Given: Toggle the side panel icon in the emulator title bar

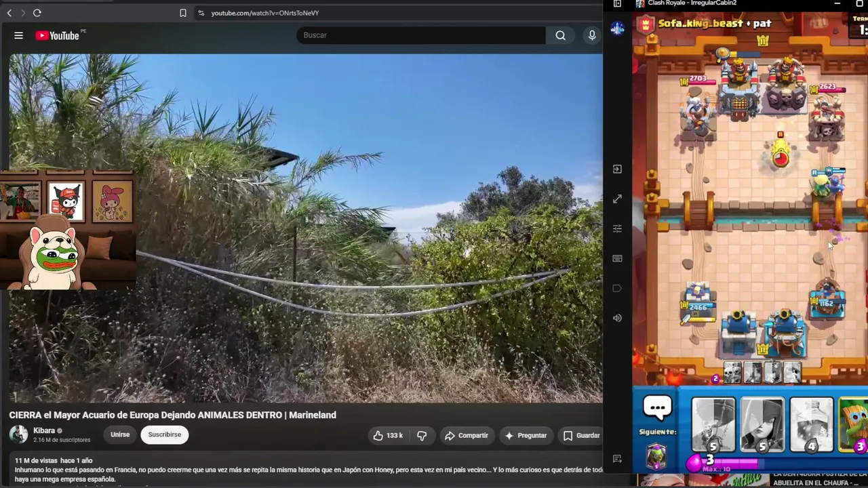Looking at the screenshot, I should (x=617, y=4).
